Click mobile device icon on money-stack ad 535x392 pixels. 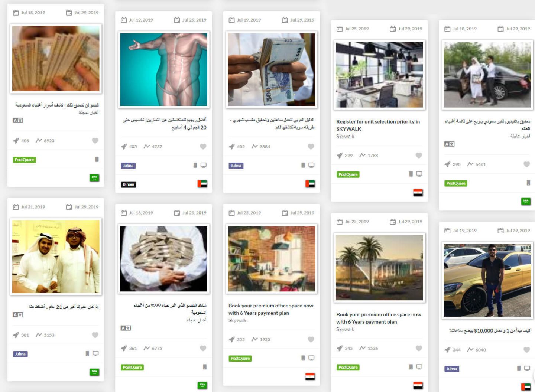[x=205, y=367]
